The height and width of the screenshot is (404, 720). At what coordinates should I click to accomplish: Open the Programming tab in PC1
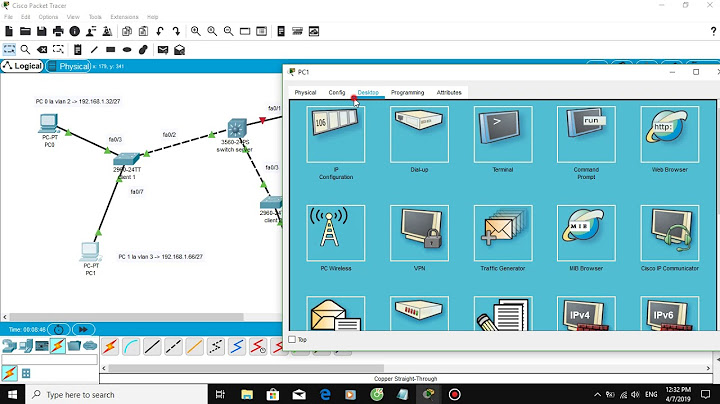407,92
